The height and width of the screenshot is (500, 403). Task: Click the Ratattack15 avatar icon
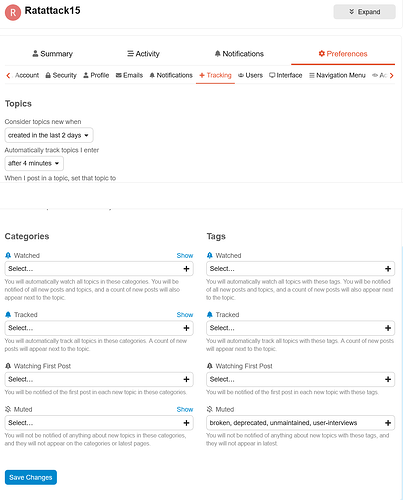13,13
